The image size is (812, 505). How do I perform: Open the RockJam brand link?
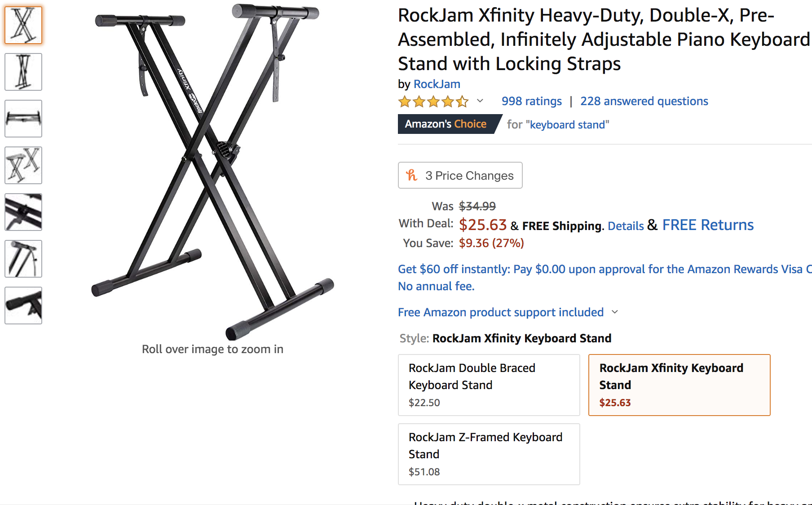pos(437,84)
